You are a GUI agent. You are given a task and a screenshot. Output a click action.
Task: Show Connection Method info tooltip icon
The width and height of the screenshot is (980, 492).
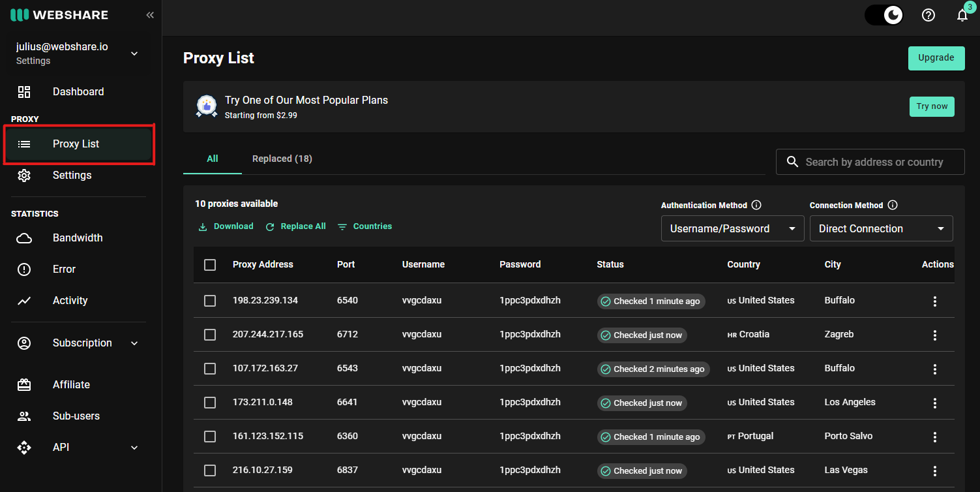893,205
